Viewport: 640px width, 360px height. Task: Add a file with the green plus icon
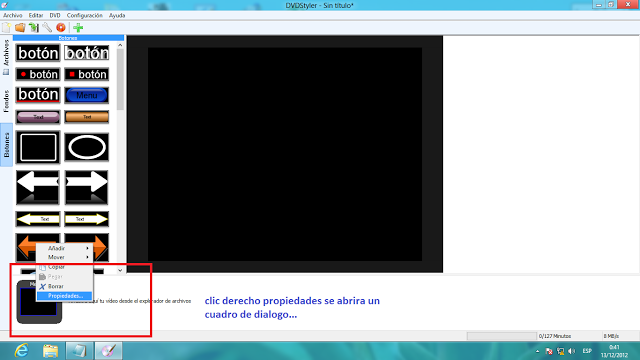click(78, 27)
